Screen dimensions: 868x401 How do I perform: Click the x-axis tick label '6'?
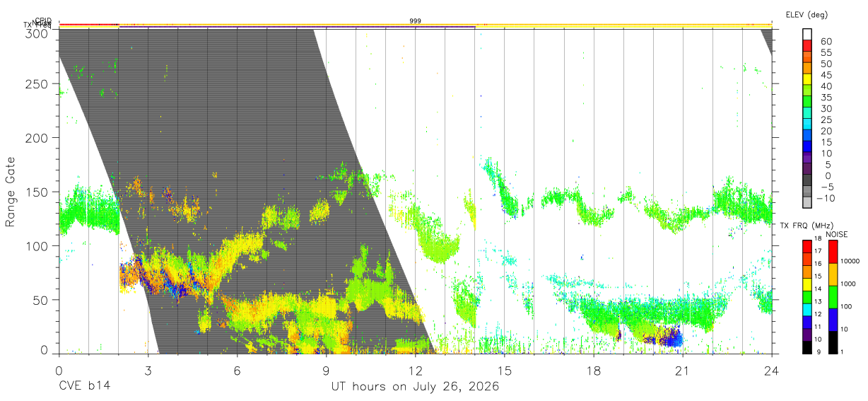coord(237,371)
